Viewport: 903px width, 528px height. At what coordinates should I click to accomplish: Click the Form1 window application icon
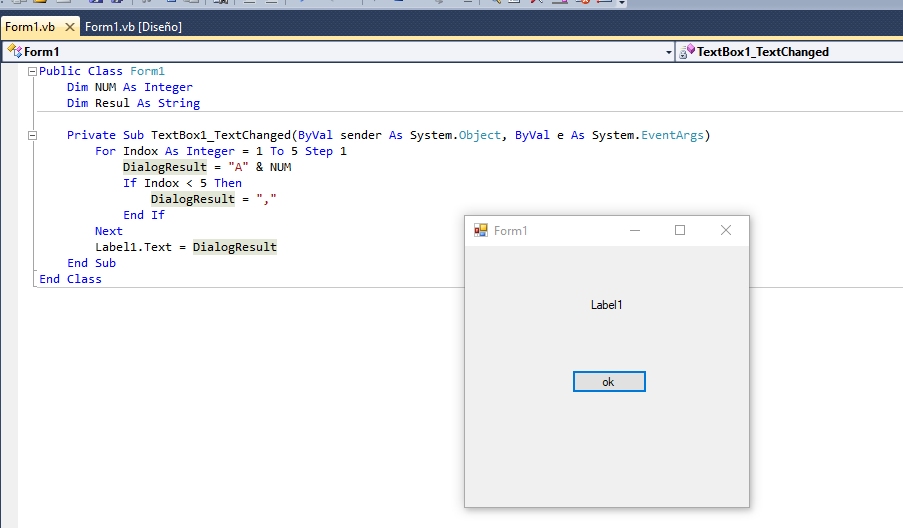pyautogui.click(x=481, y=230)
